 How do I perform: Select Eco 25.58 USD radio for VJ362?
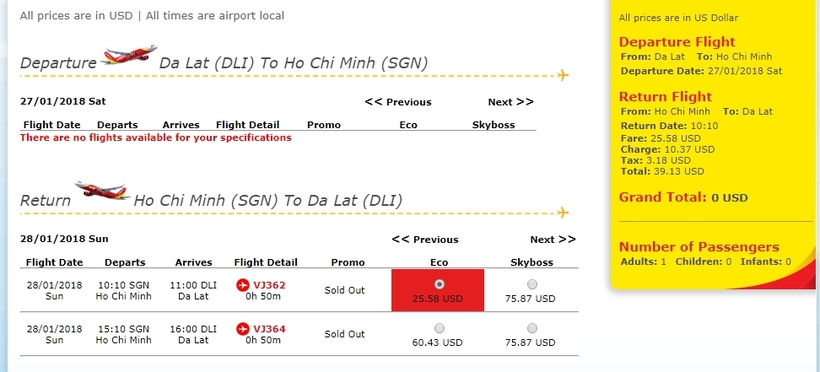439,284
